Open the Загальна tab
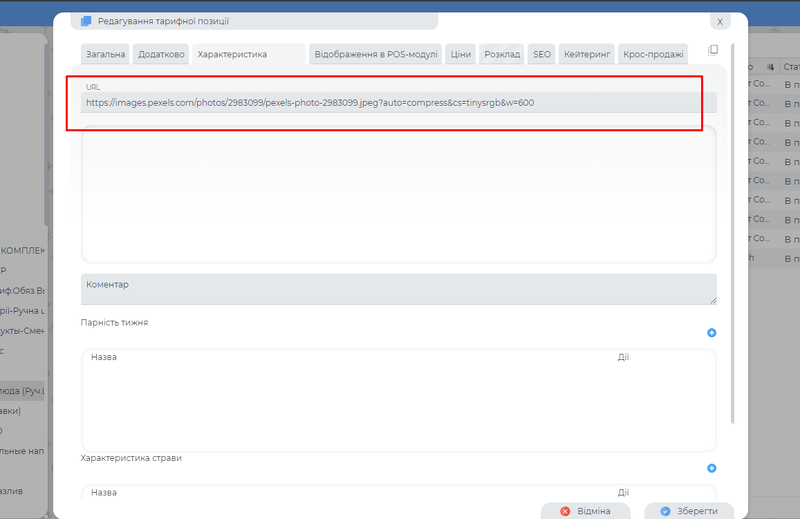This screenshot has width=800, height=519. (x=106, y=54)
